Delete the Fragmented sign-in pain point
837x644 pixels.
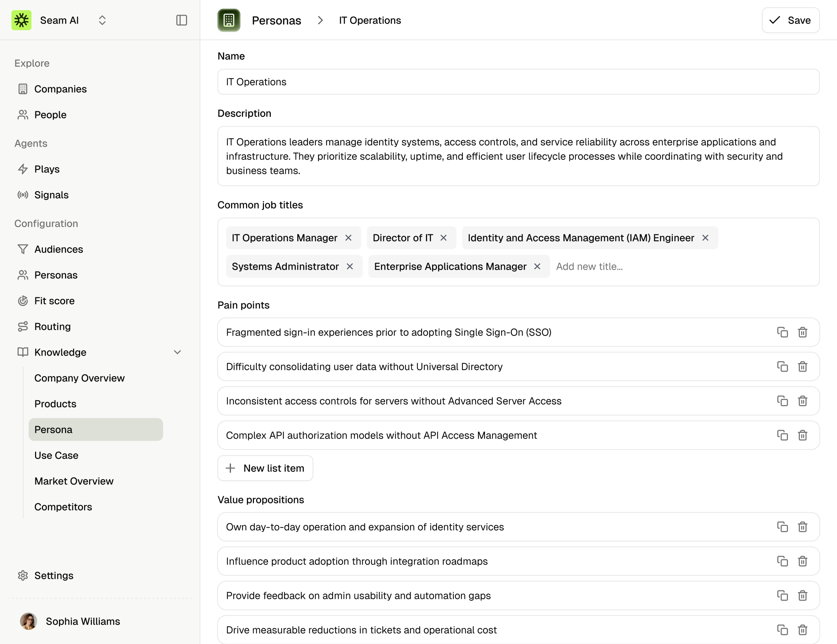pyautogui.click(x=803, y=332)
